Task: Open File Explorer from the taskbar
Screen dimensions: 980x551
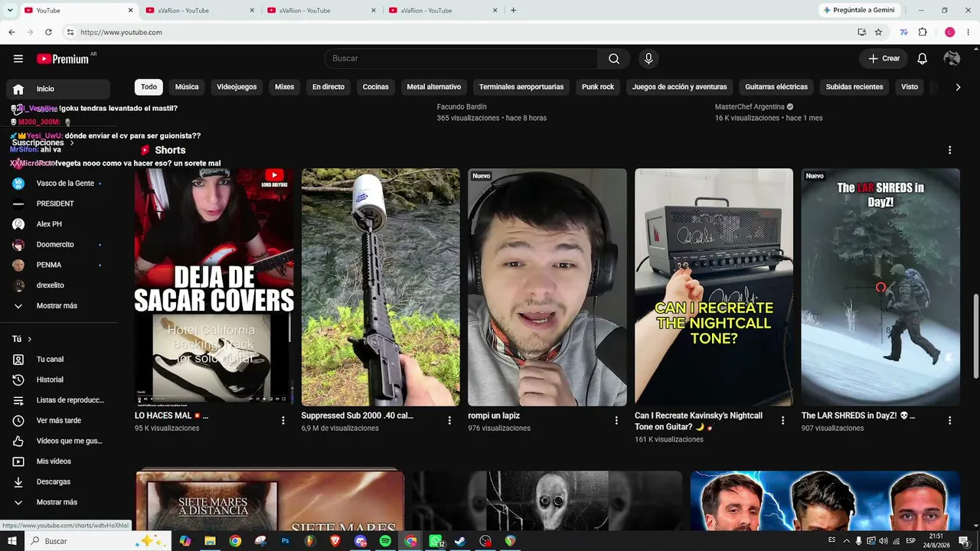Action: 210,541
